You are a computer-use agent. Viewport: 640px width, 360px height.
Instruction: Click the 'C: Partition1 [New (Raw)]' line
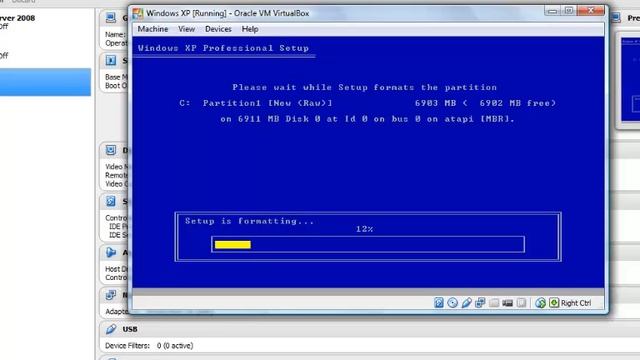click(x=256, y=103)
